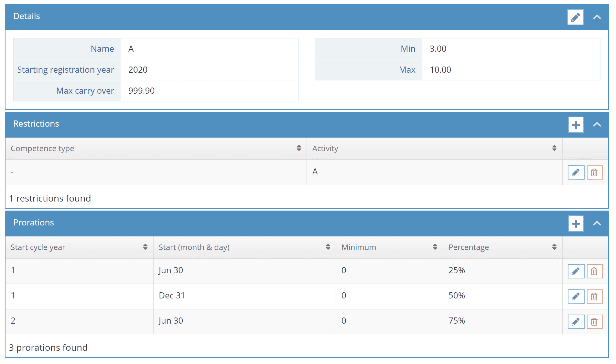The image size is (616, 364).
Task: Add a new restriction with plus icon
Action: (576, 125)
